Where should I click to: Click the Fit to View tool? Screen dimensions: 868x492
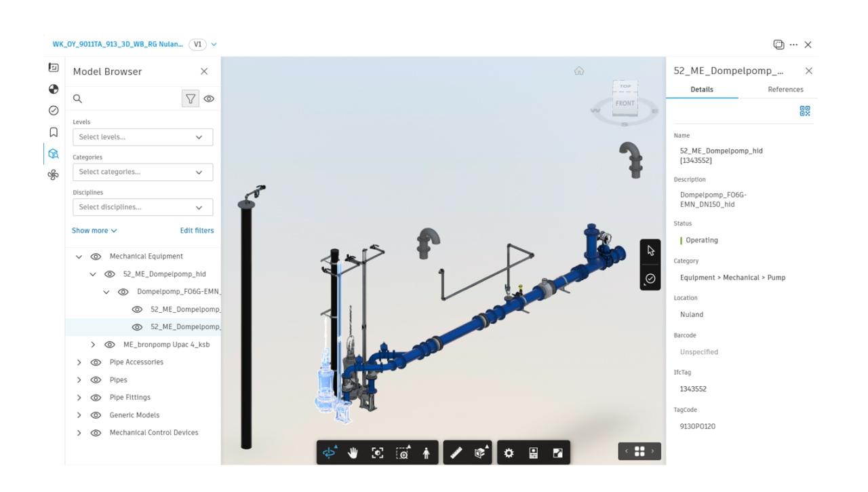377,453
